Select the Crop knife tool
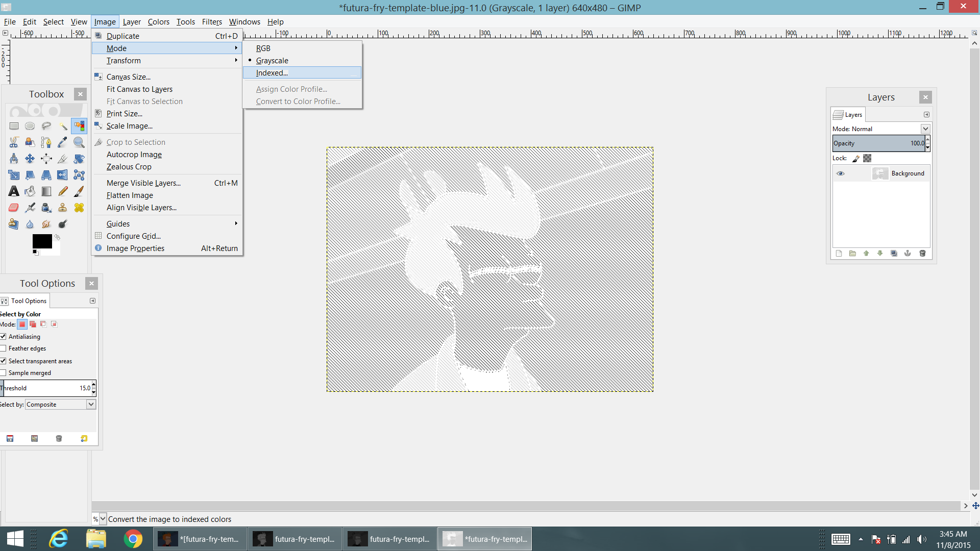The image size is (980, 551). pyautogui.click(x=63, y=159)
